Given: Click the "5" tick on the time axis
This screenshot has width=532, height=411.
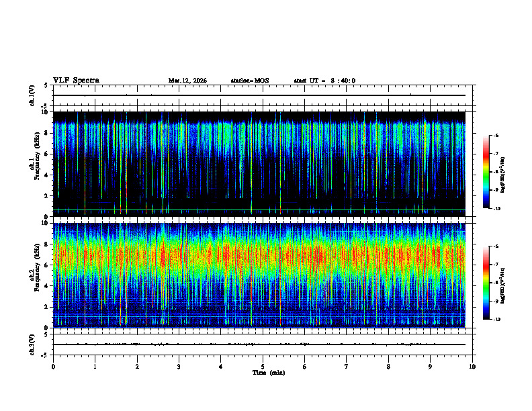Looking at the screenshot, I should coord(263,367).
